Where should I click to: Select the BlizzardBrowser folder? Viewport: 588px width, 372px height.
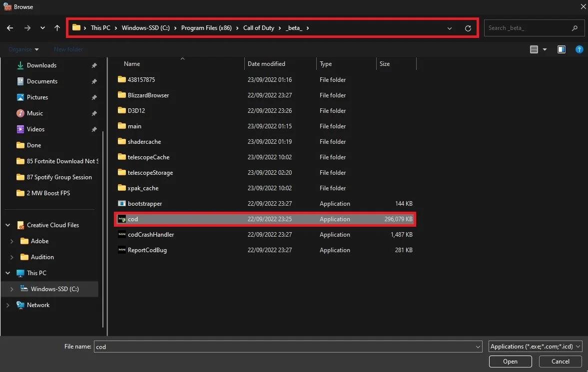click(x=148, y=95)
